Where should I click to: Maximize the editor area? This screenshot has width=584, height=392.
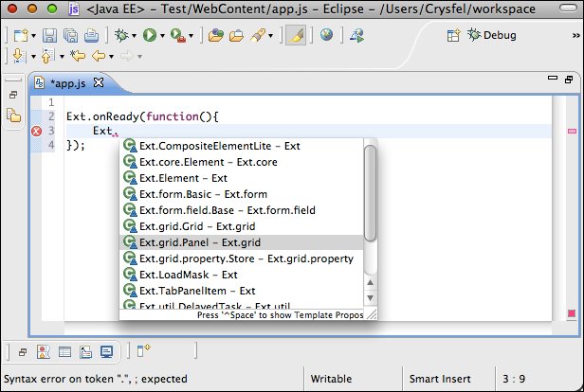coord(569,80)
